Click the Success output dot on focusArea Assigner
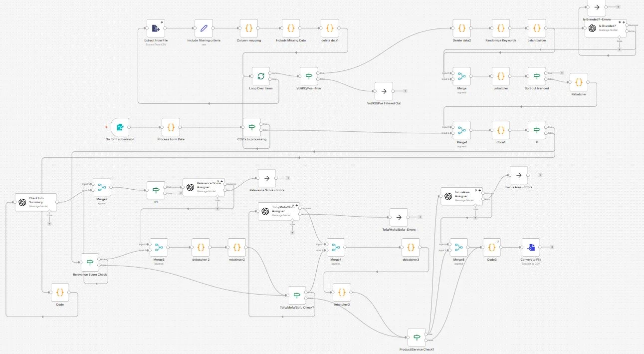The height and width of the screenshot is (354, 644). pos(482,193)
